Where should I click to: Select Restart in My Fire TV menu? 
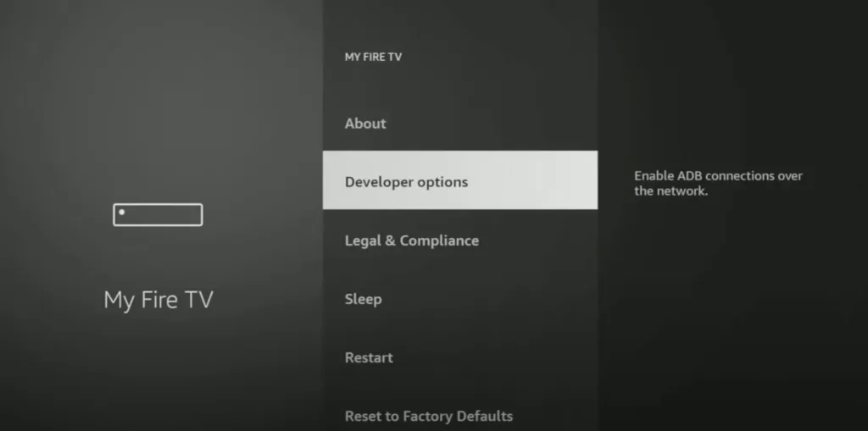point(460,358)
